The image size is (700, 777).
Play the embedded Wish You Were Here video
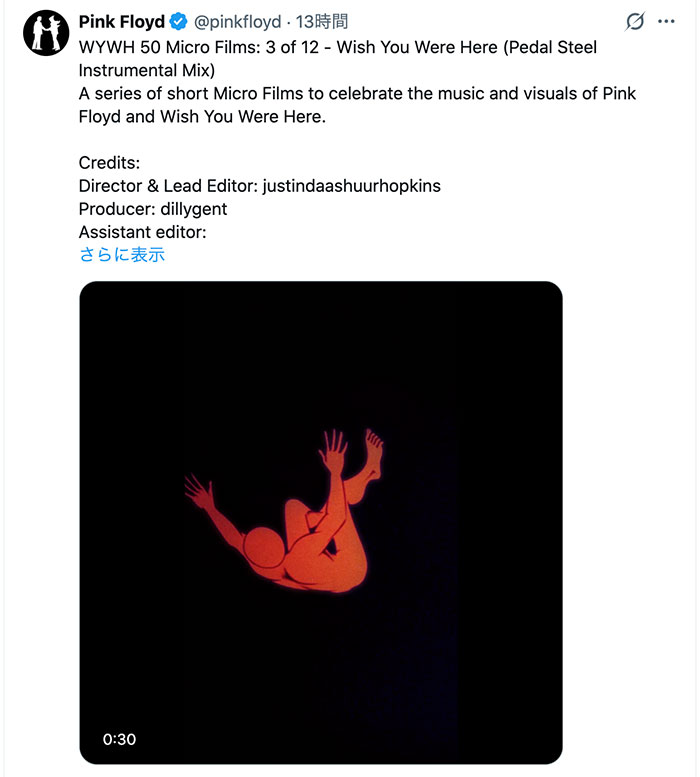320,522
